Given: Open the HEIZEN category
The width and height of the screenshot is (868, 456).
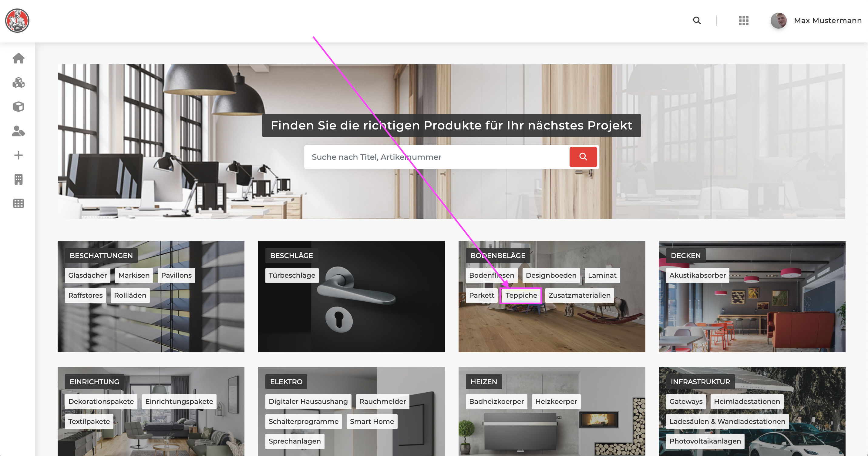Looking at the screenshot, I should coord(483,382).
